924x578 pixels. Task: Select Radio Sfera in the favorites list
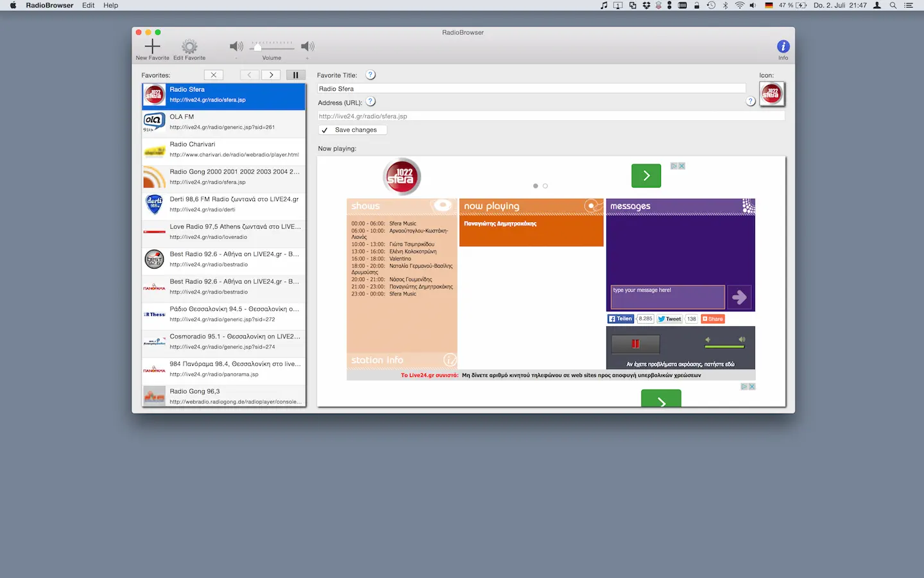[x=224, y=96]
